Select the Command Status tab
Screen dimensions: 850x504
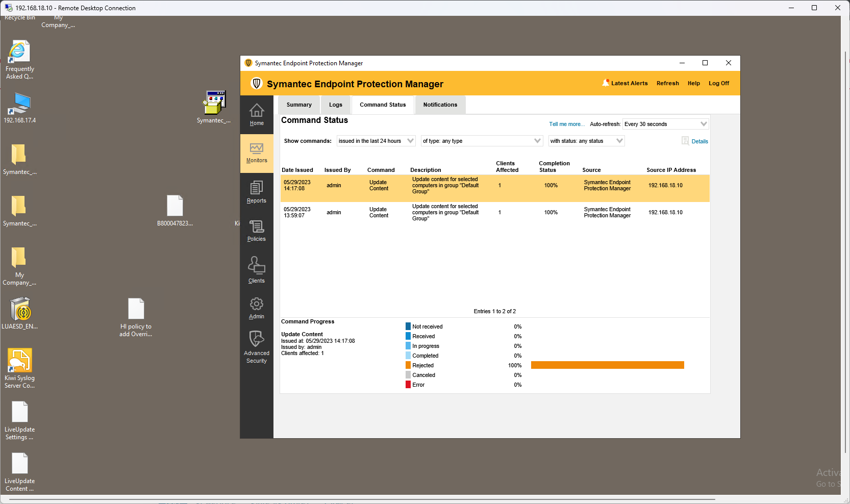pos(383,105)
